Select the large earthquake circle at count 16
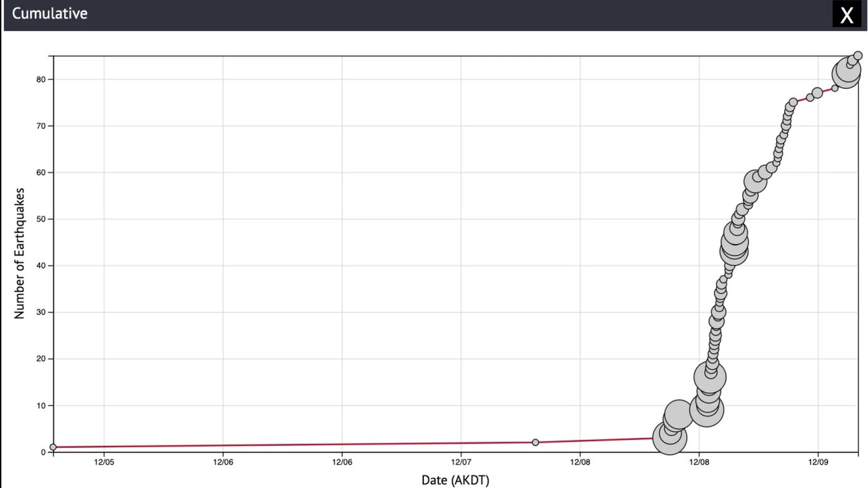The image size is (868, 488). click(x=710, y=377)
